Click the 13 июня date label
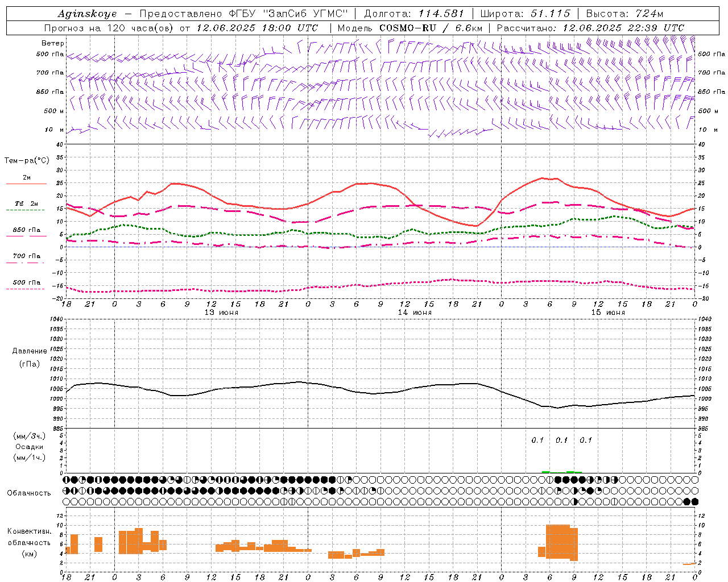The width and height of the screenshot is (728, 582). 221,313
